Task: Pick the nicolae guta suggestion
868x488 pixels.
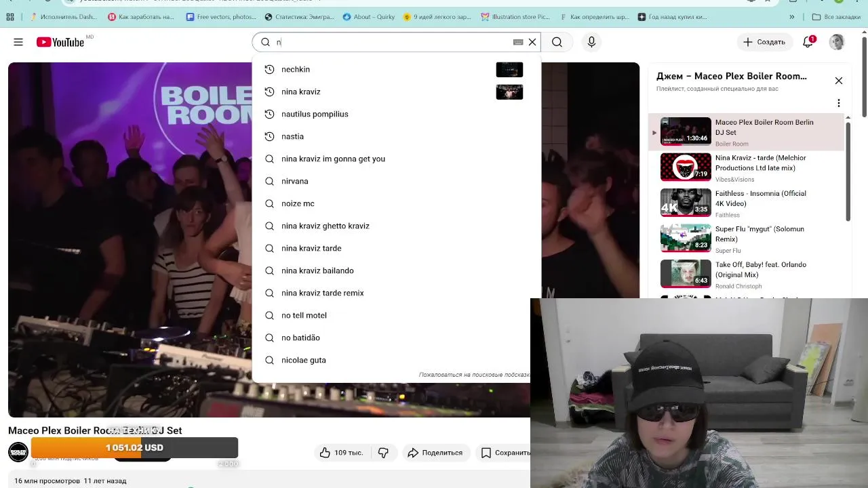Action: coord(391,360)
